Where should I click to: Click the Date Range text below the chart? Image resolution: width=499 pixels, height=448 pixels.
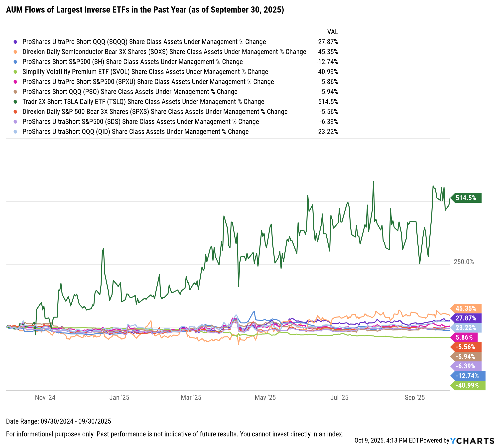[x=59, y=421]
